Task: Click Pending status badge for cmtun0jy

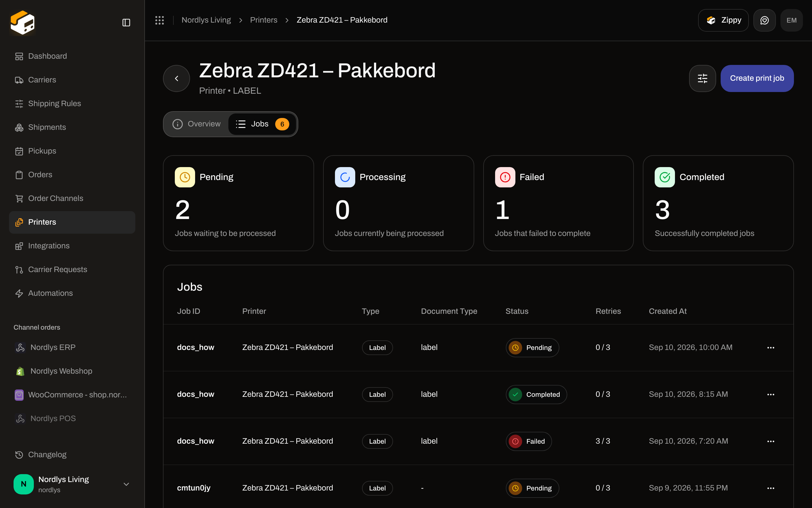Action: 532,488
